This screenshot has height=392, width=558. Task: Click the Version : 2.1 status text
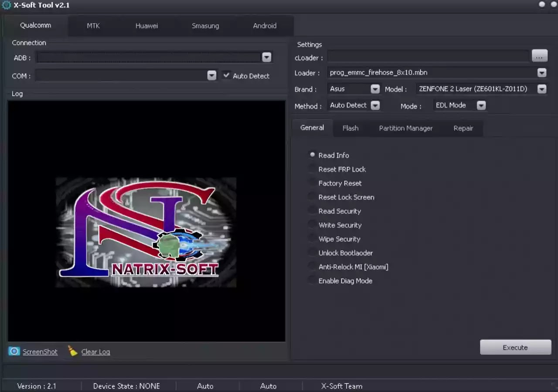click(37, 386)
